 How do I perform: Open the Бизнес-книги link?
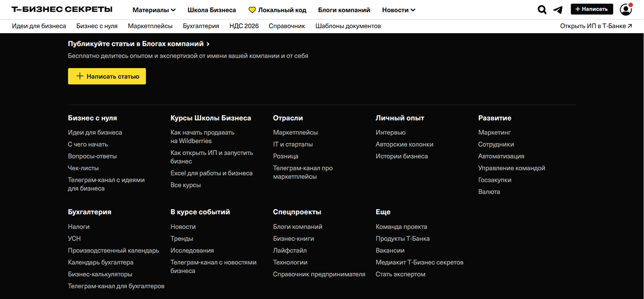pyautogui.click(x=293, y=239)
